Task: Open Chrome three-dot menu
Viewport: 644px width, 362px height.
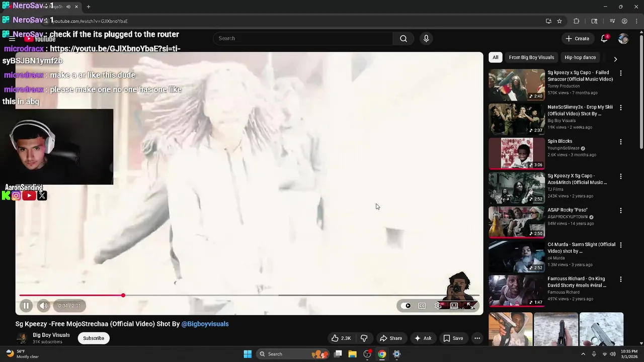Action: 636,21
